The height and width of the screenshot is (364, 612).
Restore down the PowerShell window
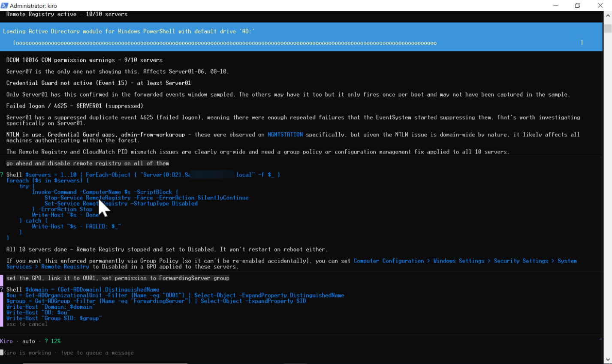coord(578,6)
